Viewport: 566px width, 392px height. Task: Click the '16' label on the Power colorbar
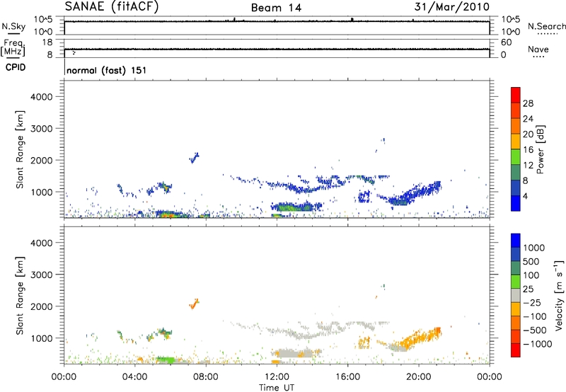pyautogui.click(x=528, y=150)
